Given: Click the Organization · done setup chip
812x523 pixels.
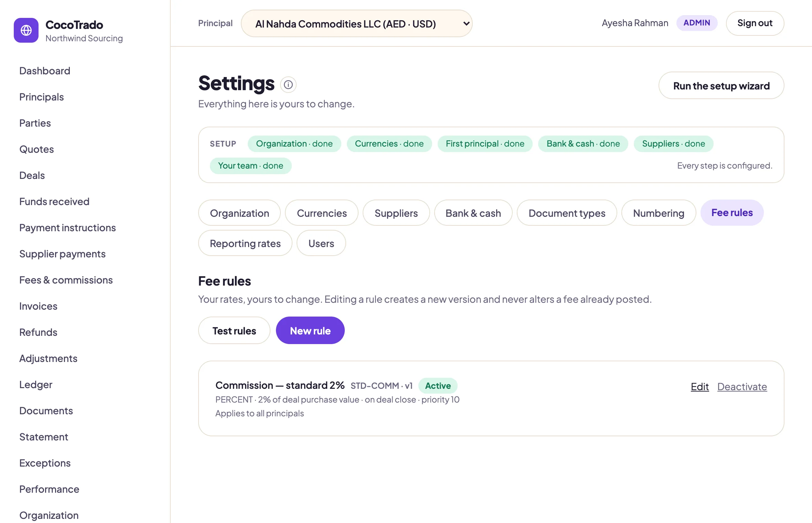Looking at the screenshot, I should coord(294,144).
